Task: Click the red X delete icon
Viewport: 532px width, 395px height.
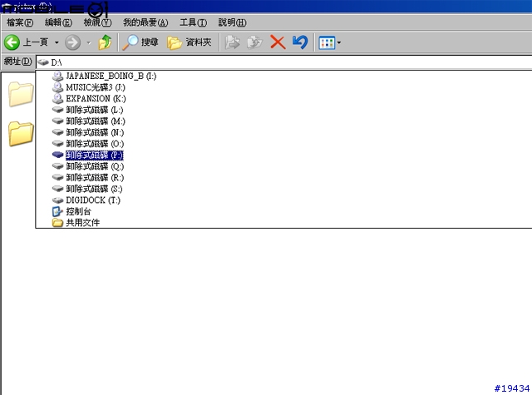Action: 278,42
